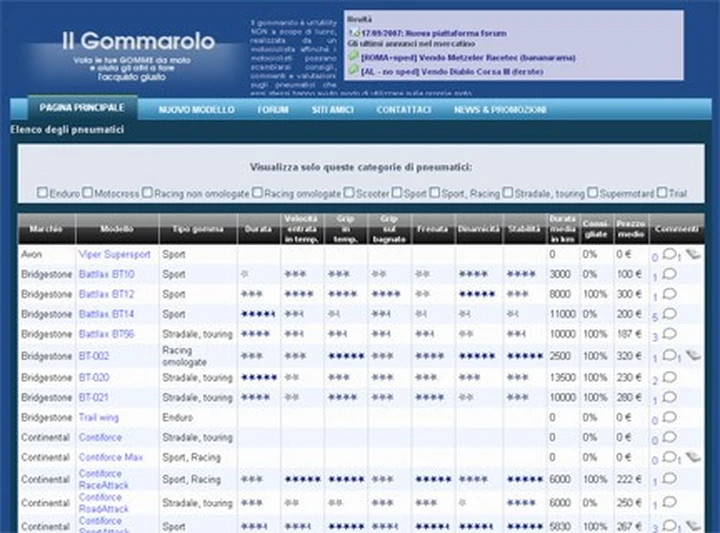Open the comment bubble in Battlax BT14 row
This screenshot has height=533, width=720.
(669, 314)
